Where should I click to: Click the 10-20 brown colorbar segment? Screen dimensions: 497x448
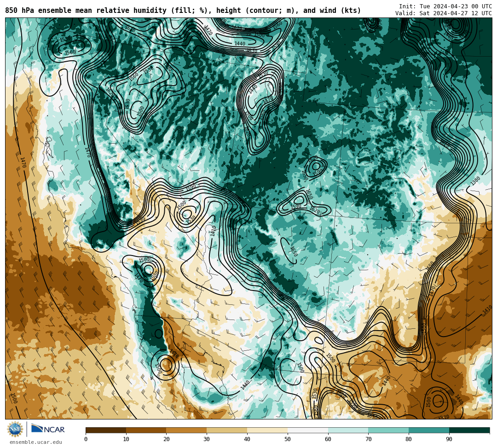146,430
